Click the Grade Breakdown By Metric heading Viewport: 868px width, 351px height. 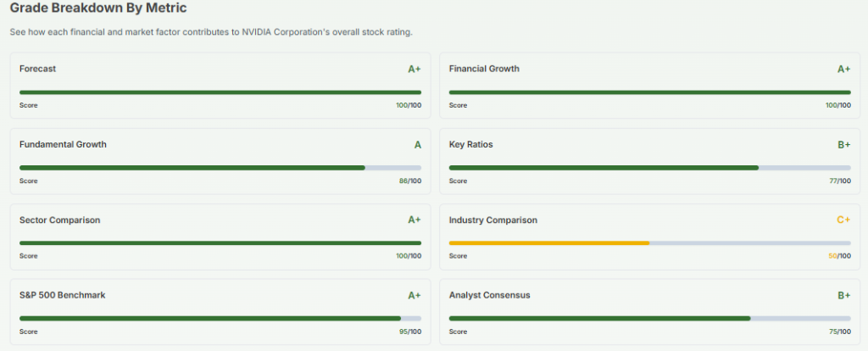[x=98, y=8]
